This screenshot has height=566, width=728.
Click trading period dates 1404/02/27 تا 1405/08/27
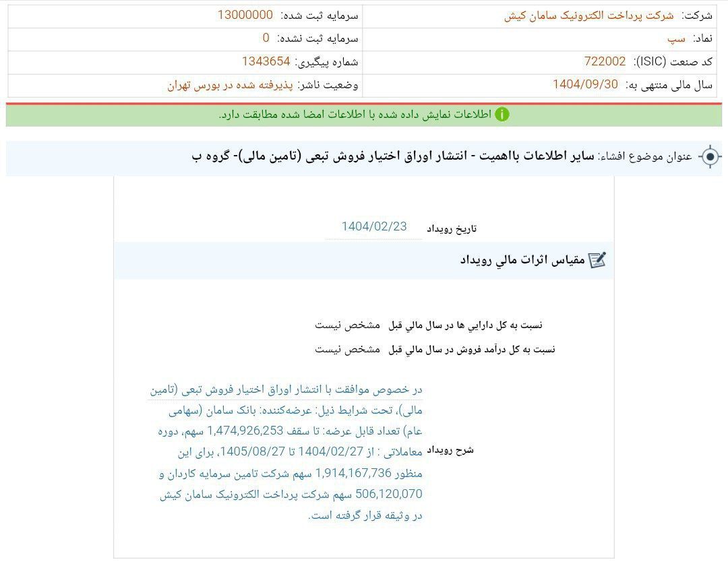pos(292,451)
